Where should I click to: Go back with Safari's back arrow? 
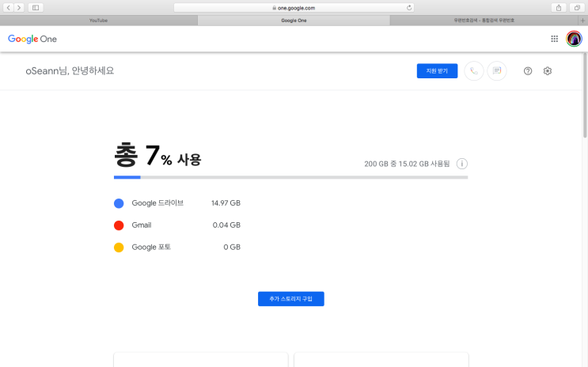point(8,7)
